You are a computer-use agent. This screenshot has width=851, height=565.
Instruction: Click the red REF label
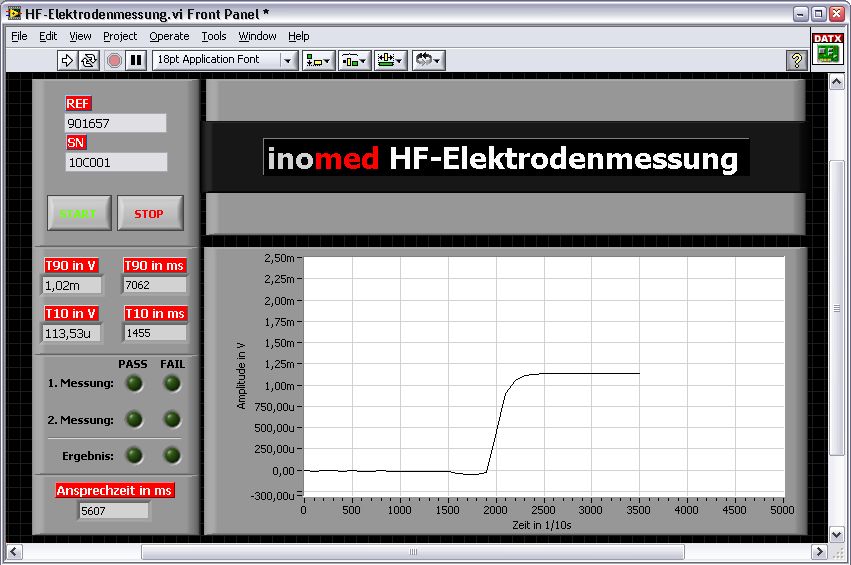coord(78,104)
